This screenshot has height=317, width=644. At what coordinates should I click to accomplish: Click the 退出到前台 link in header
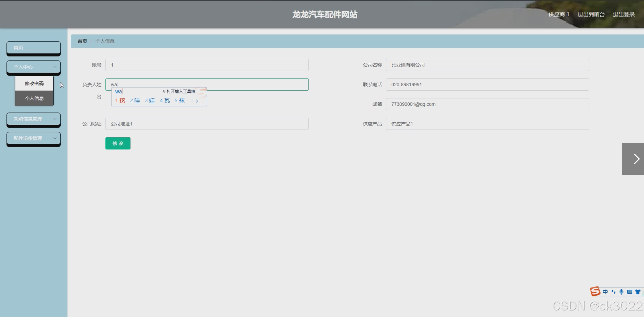[x=591, y=15]
